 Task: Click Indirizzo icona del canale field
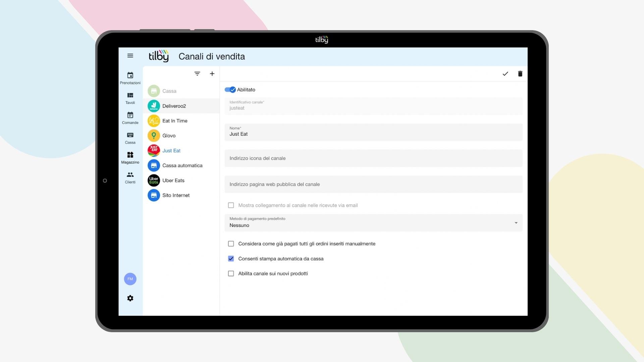tap(374, 158)
